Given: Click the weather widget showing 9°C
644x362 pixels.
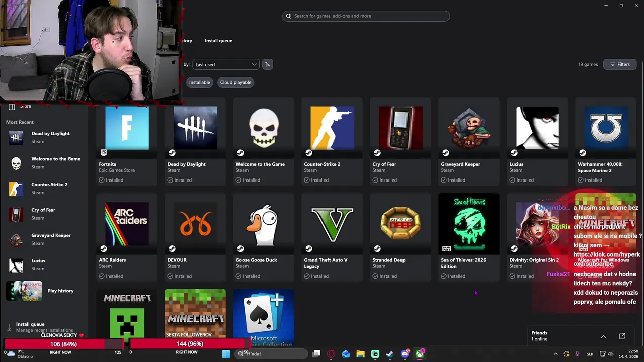Looking at the screenshot, I should pyautogui.click(x=19, y=354).
